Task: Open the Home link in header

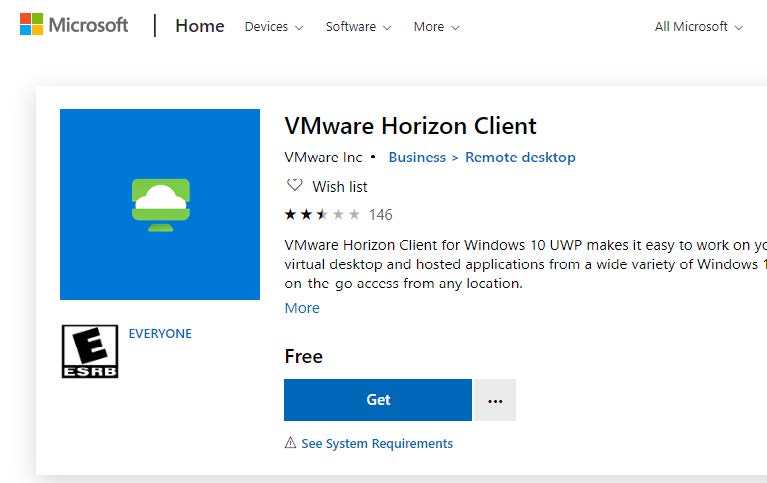Action: [x=200, y=26]
